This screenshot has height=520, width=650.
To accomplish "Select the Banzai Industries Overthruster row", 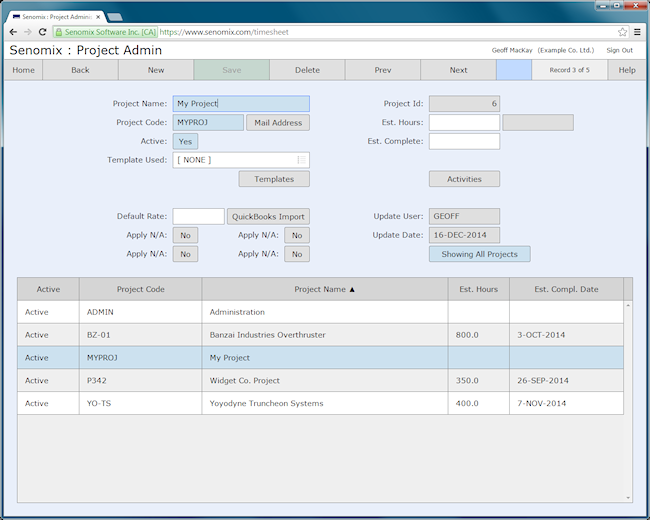I will [x=320, y=335].
